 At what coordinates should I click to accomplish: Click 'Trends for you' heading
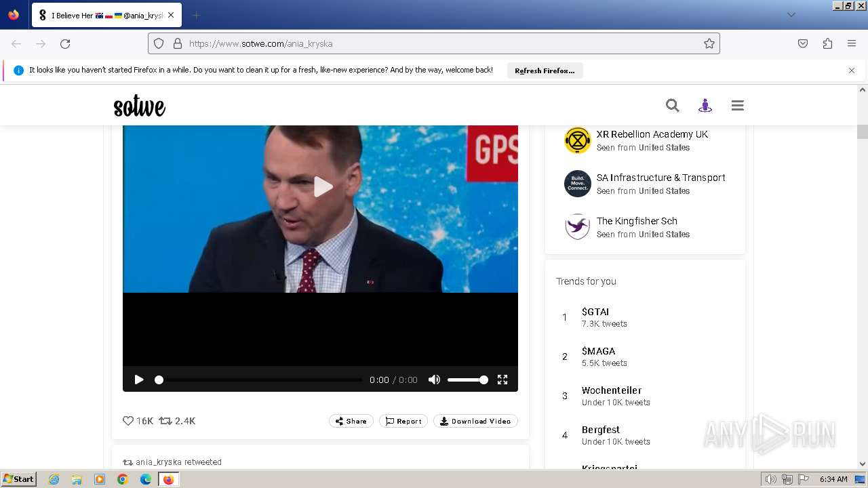[x=586, y=281]
